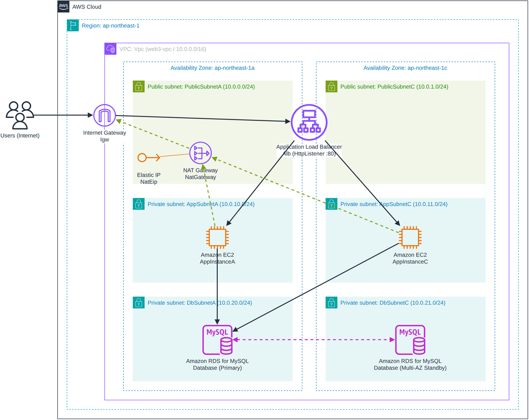Screen dimensions: 529x420
Task: Click the PublicSubnetA lock icon
Action: (139, 86)
